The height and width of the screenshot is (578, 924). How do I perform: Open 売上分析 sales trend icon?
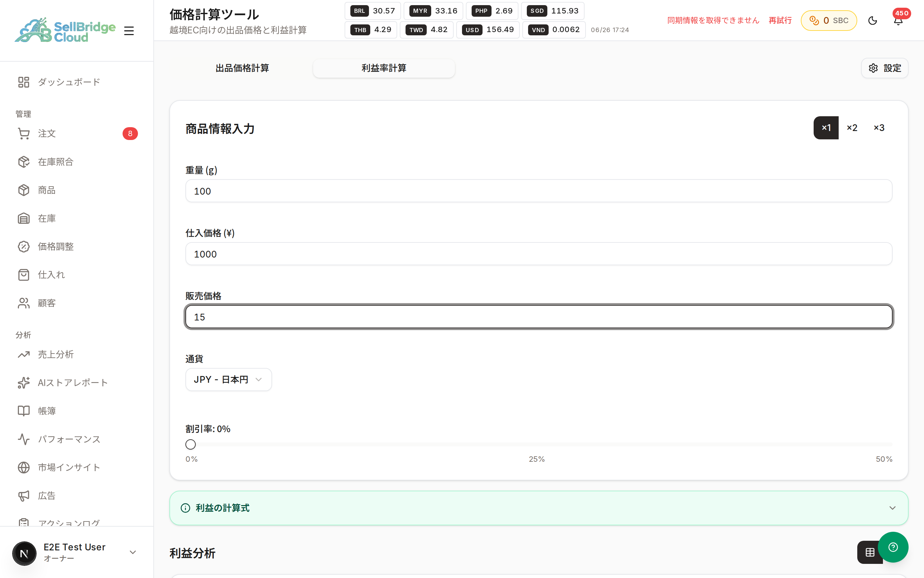24,355
